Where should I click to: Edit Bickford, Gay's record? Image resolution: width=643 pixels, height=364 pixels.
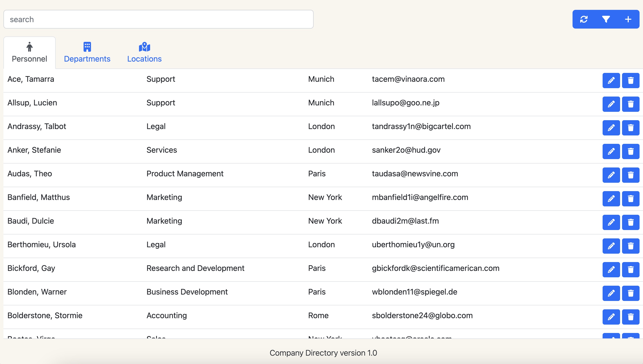coord(611,269)
